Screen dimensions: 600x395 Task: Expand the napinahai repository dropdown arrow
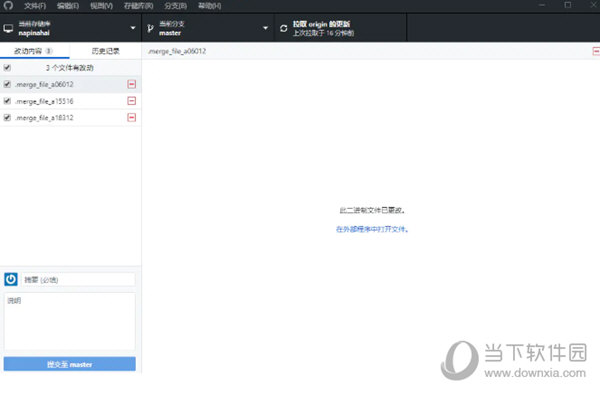click(x=133, y=28)
